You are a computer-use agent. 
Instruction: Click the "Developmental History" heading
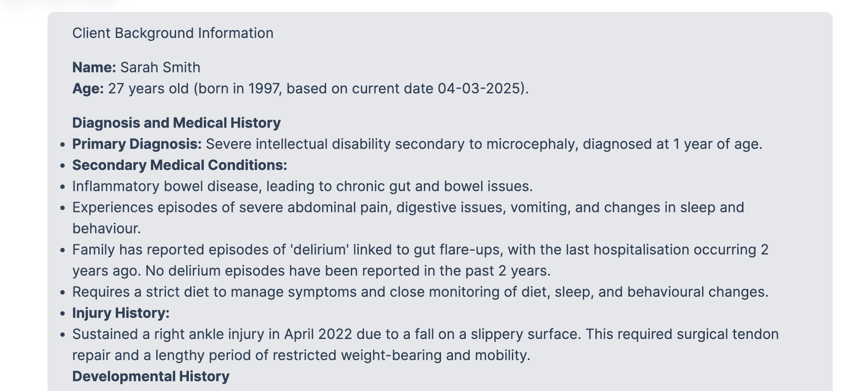tap(151, 377)
